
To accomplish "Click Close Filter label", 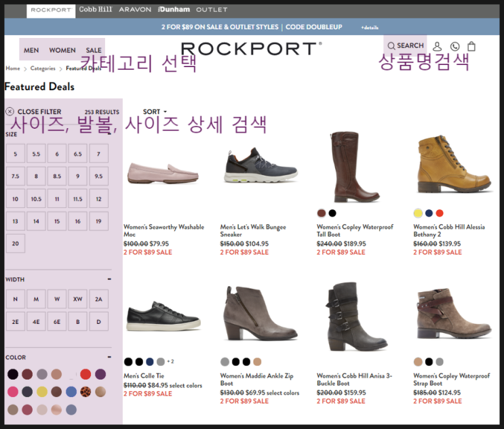I will 39,112.
